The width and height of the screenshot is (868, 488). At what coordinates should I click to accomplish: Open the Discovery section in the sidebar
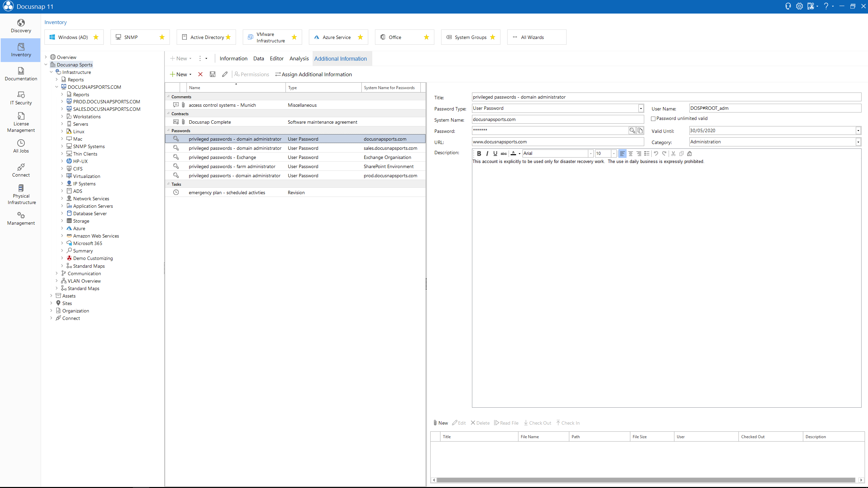coord(21,26)
